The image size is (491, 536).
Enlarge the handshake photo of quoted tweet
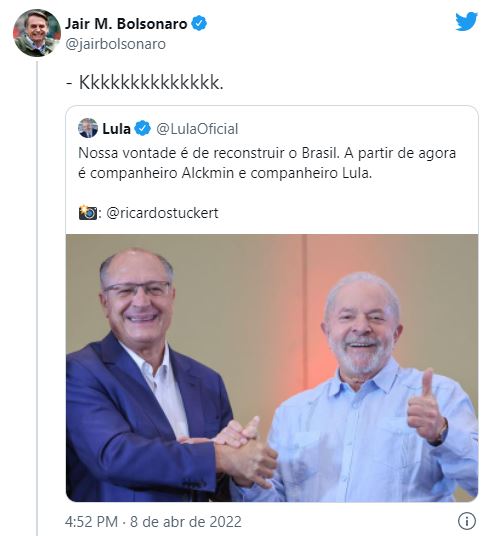(x=272, y=368)
